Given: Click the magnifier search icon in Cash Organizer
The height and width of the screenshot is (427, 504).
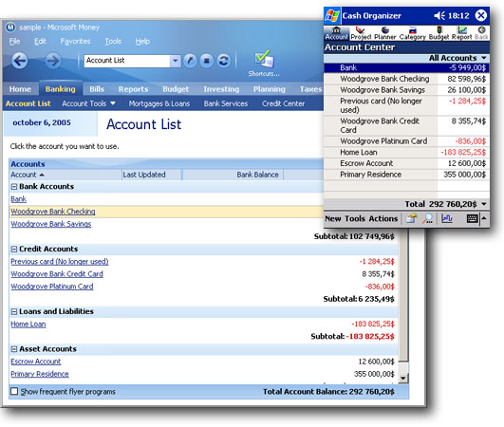Looking at the screenshot, I should (x=427, y=218).
